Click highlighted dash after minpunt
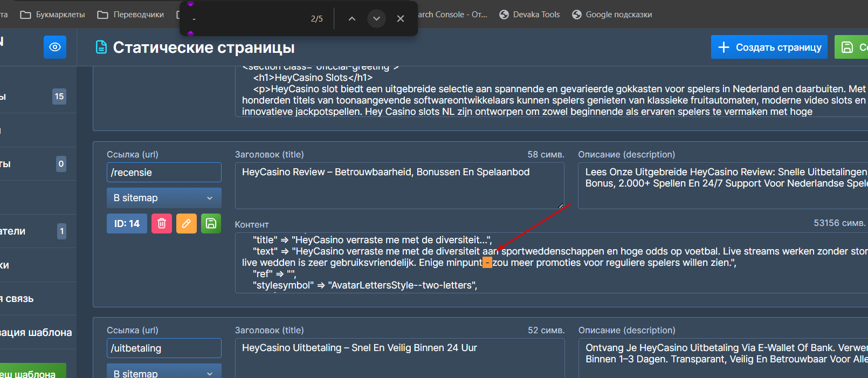 click(x=487, y=263)
